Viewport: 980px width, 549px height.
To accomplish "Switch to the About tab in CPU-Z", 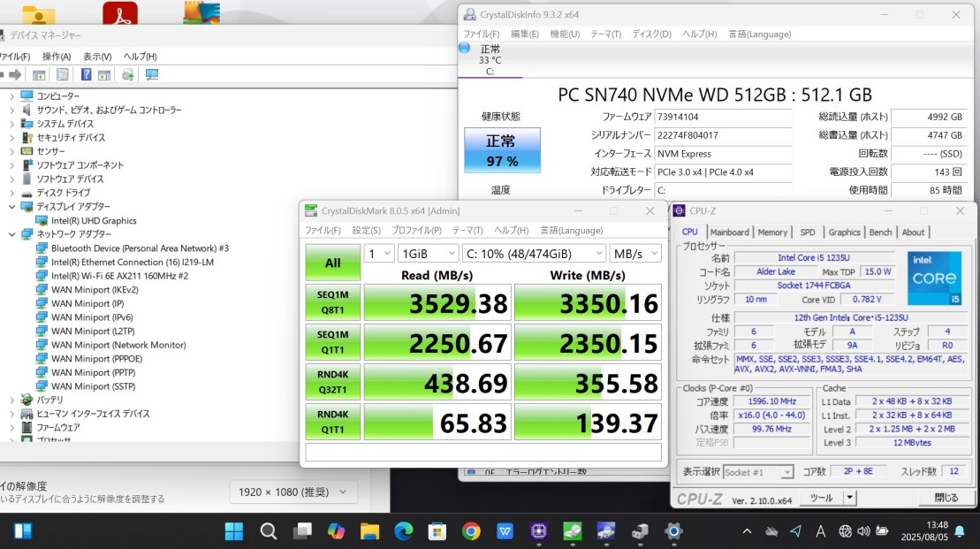I will pyautogui.click(x=913, y=232).
